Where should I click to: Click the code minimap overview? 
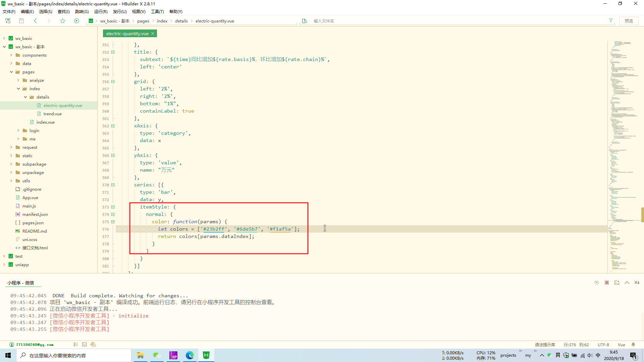tap(624, 157)
